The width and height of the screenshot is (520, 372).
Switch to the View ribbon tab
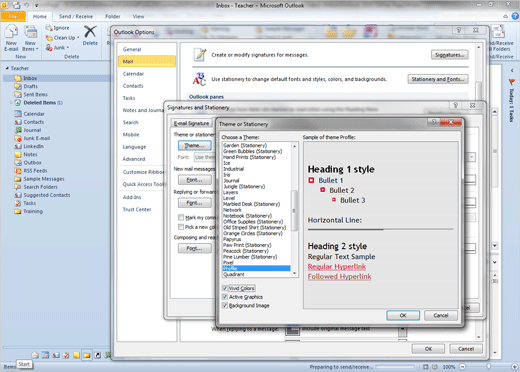click(x=138, y=16)
